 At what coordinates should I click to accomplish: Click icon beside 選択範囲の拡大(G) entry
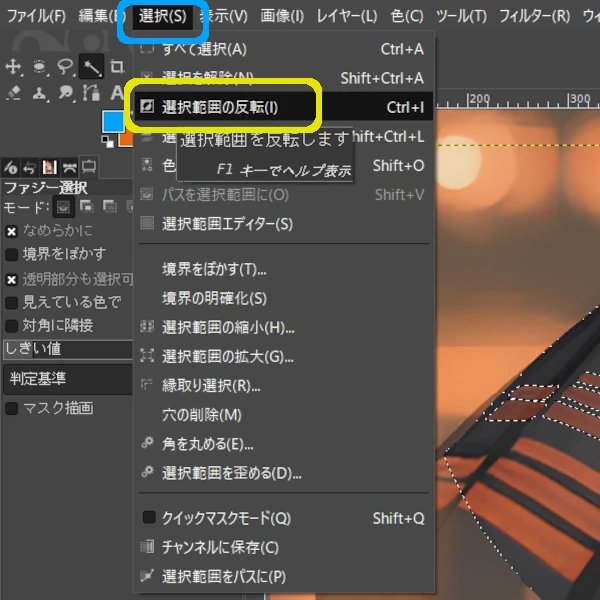tap(147, 356)
